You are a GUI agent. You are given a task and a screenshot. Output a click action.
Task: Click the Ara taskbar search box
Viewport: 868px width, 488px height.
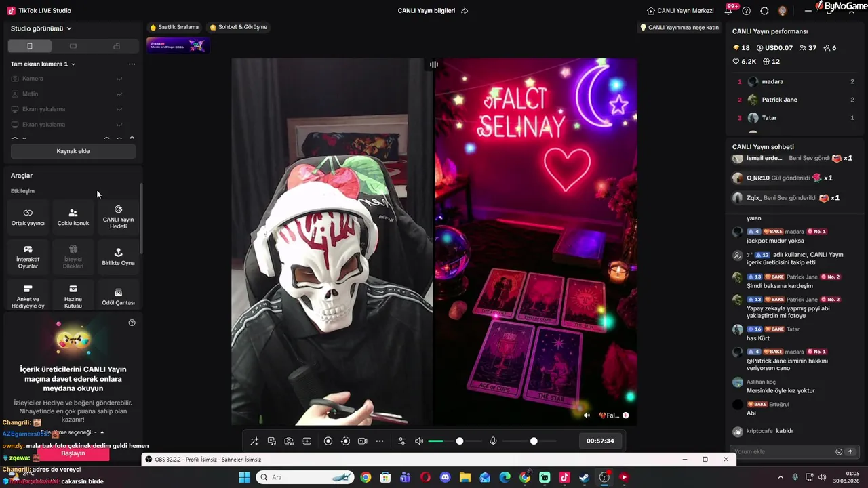[305, 477]
